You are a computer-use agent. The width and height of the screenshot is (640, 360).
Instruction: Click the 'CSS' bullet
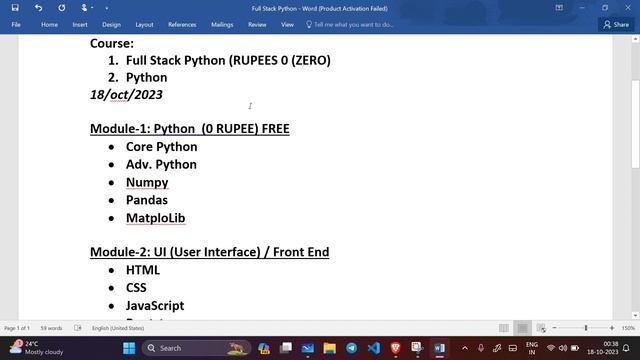pyautogui.click(x=136, y=288)
